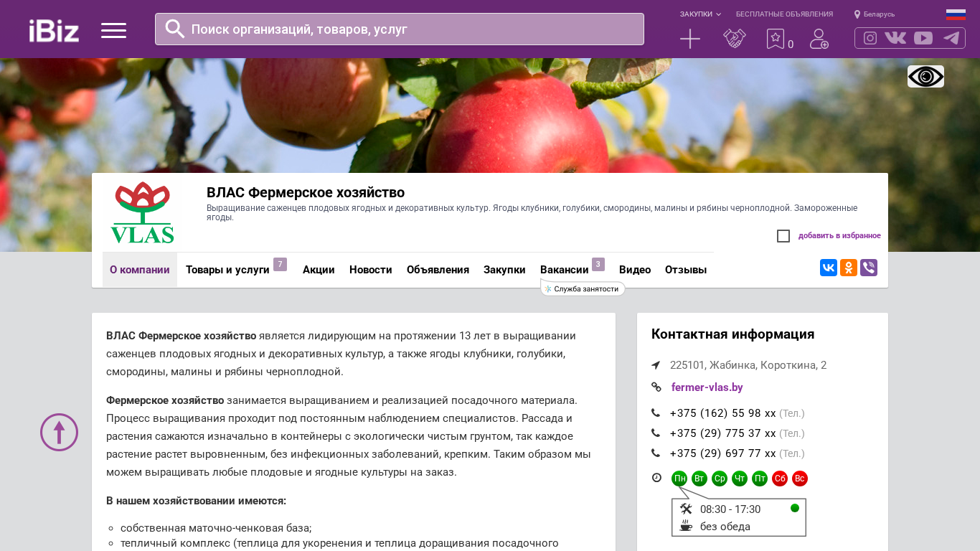Open the Беларусь region selector

(x=875, y=14)
